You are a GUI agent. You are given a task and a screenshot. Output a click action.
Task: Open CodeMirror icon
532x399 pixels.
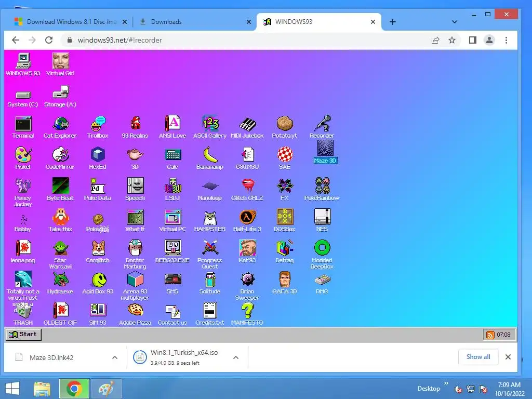pyautogui.click(x=60, y=158)
